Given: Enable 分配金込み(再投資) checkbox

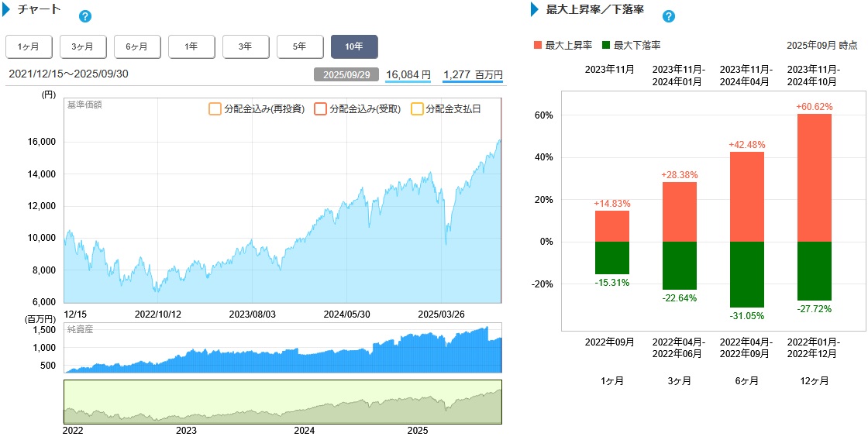Looking at the screenshot, I should click(215, 109).
